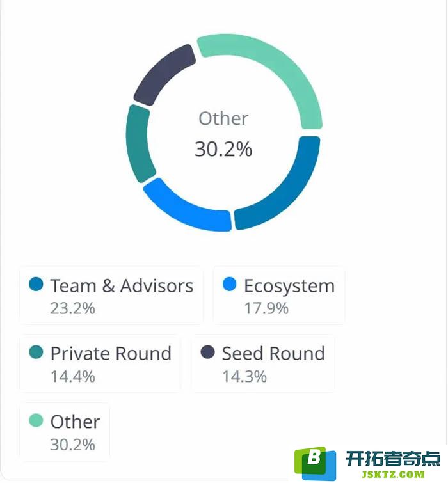This screenshot has height=483, width=448.
Task: Click the Other legend dot
Action: pos(36,420)
